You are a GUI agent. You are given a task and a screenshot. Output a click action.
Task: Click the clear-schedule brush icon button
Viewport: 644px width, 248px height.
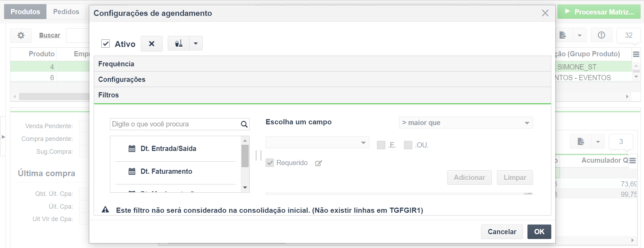[x=178, y=44]
